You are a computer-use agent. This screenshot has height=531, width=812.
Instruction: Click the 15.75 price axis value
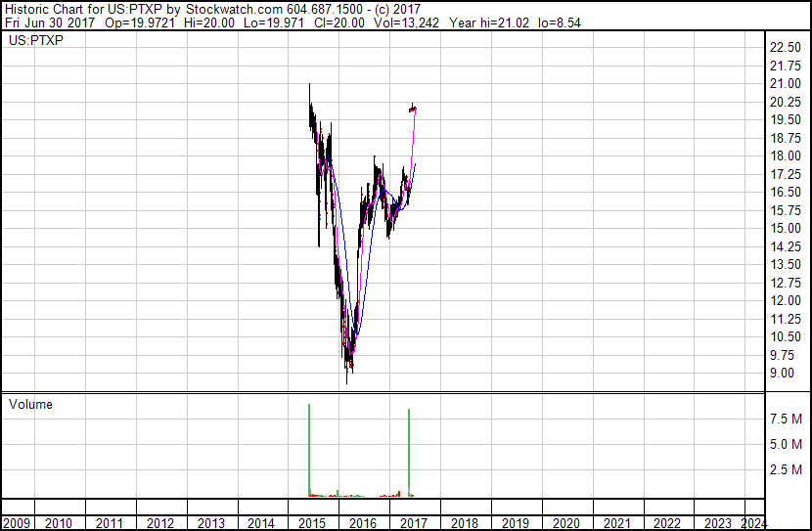pyautogui.click(x=786, y=210)
